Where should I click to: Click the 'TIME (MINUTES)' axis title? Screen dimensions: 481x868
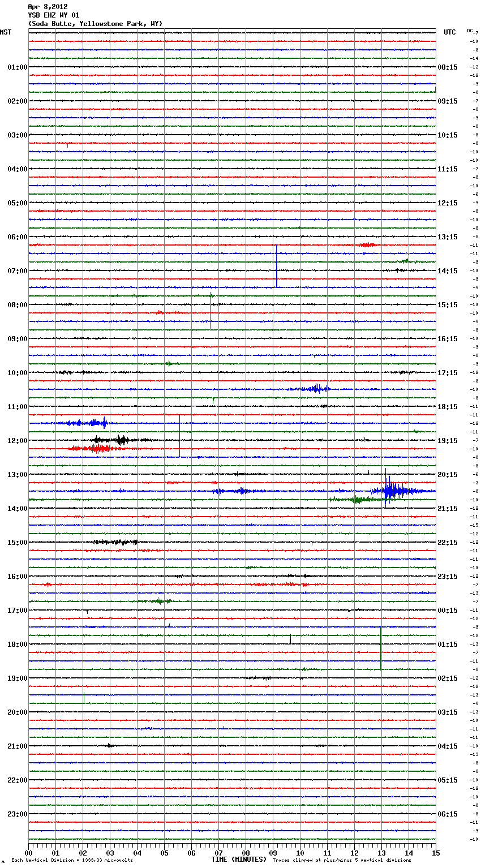[x=239, y=860]
